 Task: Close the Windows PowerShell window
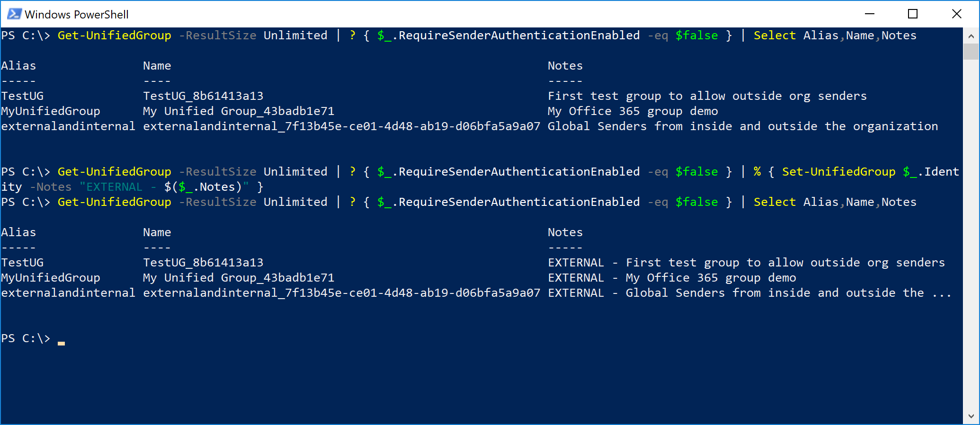[x=957, y=14]
